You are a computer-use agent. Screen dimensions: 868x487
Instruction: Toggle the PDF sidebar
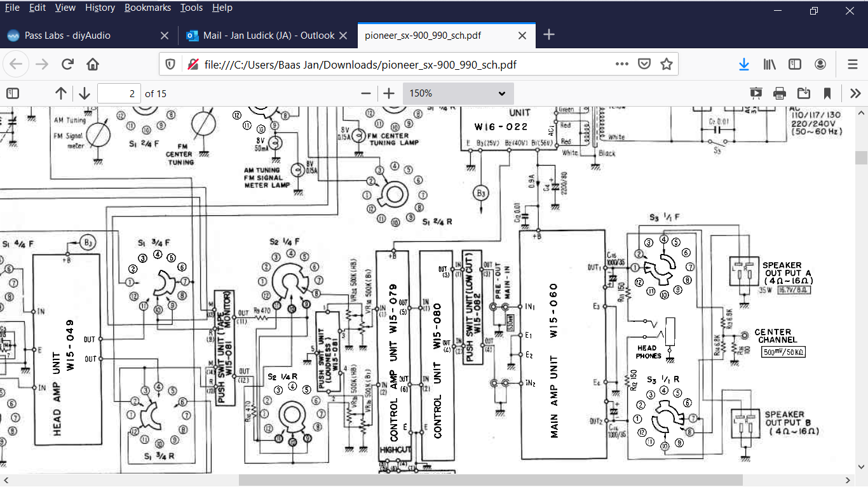[x=13, y=93]
